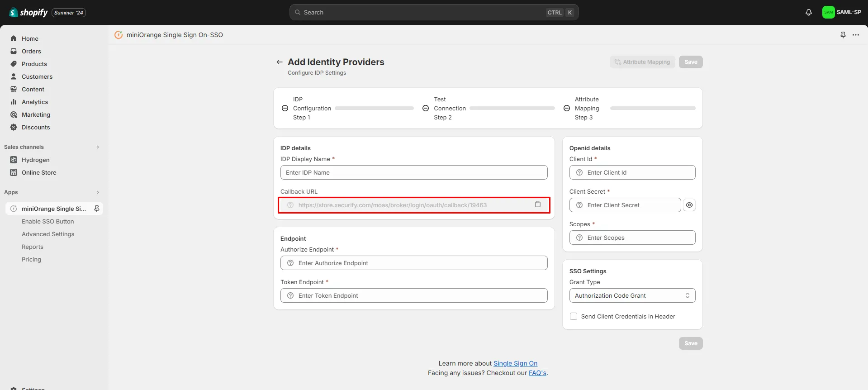Click the miniOrange logo in page header

click(x=119, y=35)
